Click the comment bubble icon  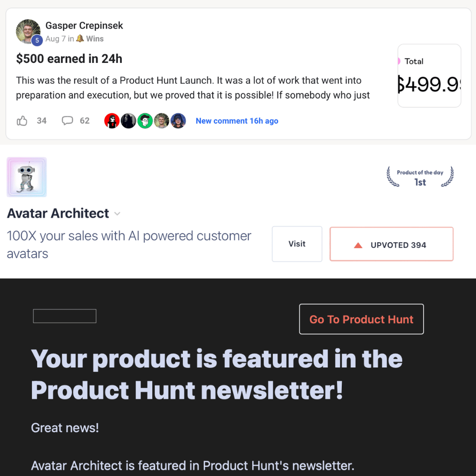pyautogui.click(x=68, y=121)
